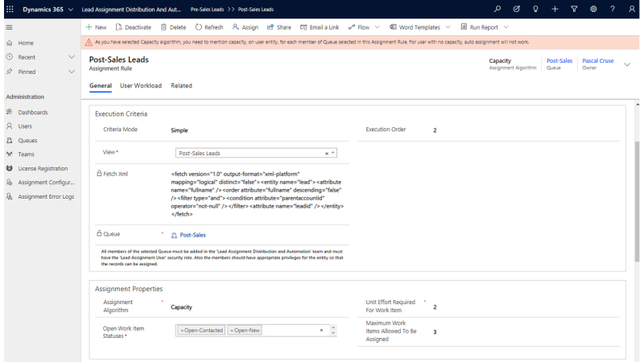Open the Post-Sales queue link

coord(192,235)
